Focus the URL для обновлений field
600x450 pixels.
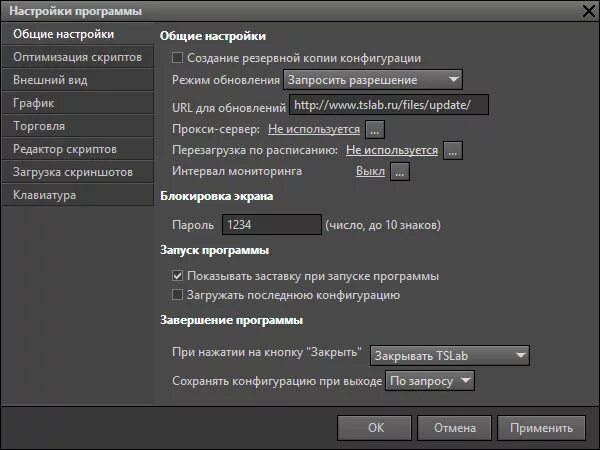pos(389,104)
